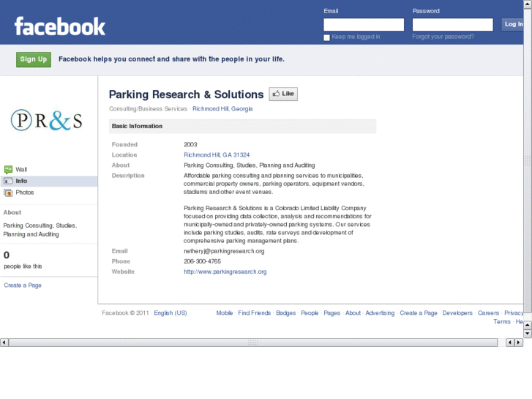Open Richmond Hill, GA 31324 location link
Viewport: 532px width, 399px height.
(x=217, y=155)
